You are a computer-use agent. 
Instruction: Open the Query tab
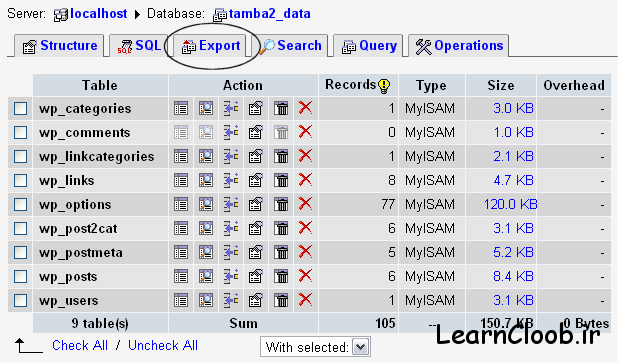click(369, 46)
